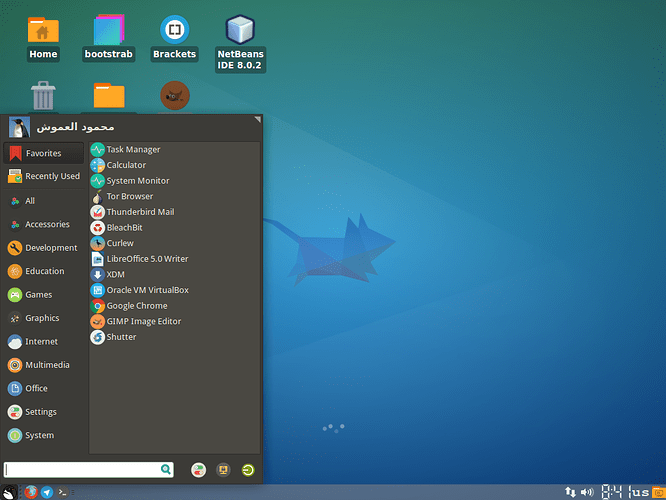666x500 pixels.
Task: Click the search magnifier icon
Action: (x=166, y=469)
